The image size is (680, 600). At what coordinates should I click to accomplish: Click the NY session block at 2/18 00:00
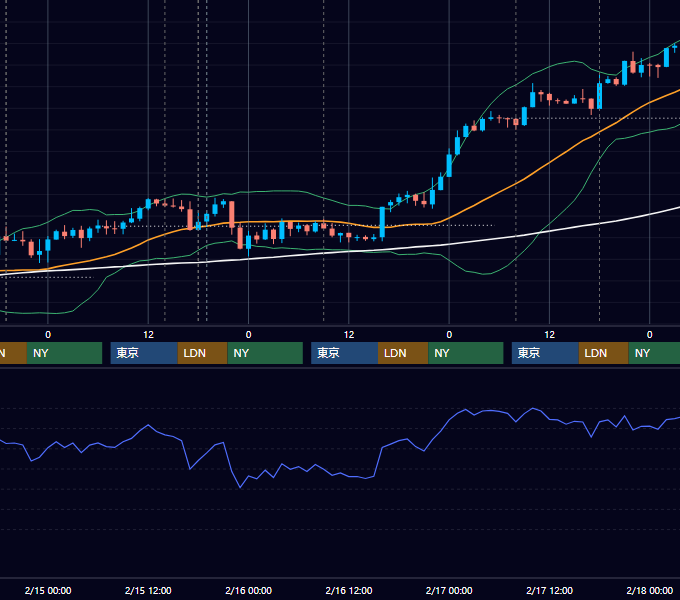pos(654,353)
